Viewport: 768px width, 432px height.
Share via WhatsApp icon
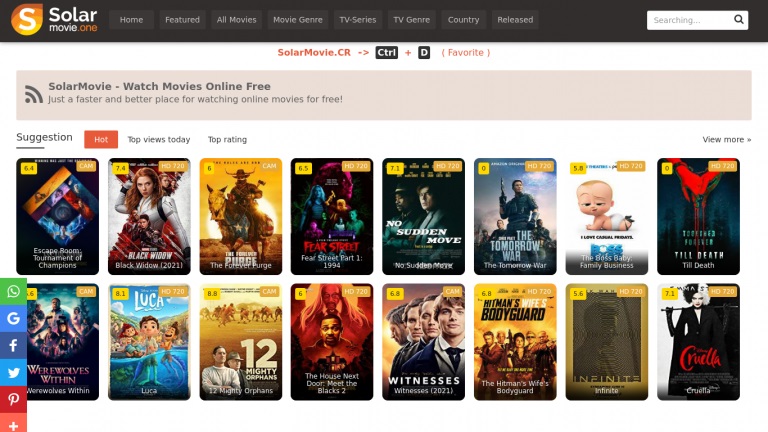pyautogui.click(x=13, y=291)
